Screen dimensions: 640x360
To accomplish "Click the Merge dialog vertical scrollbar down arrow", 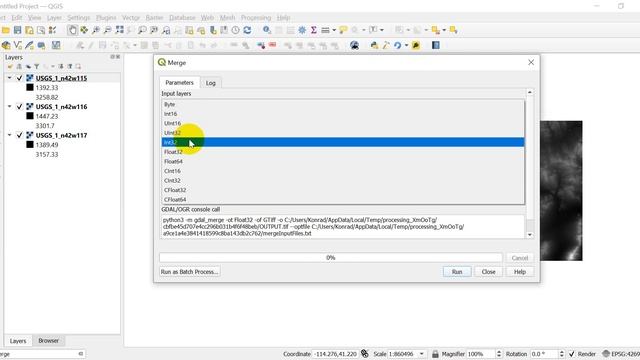I will (x=530, y=235).
